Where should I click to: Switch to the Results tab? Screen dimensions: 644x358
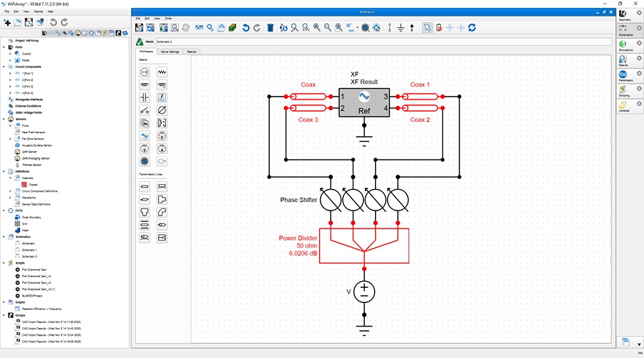[x=192, y=52]
